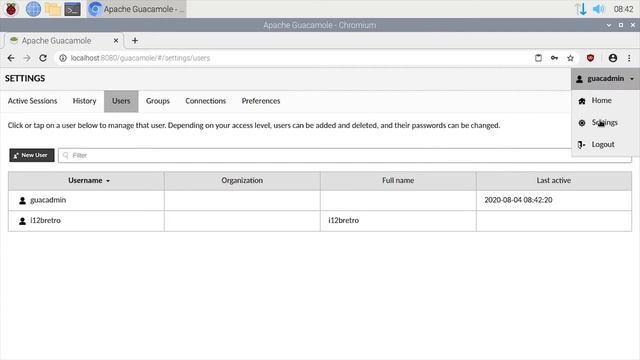The height and width of the screenshot is (360, 640).
Task: Open the Raspberry Pi main menu
Action: point(11,9)
